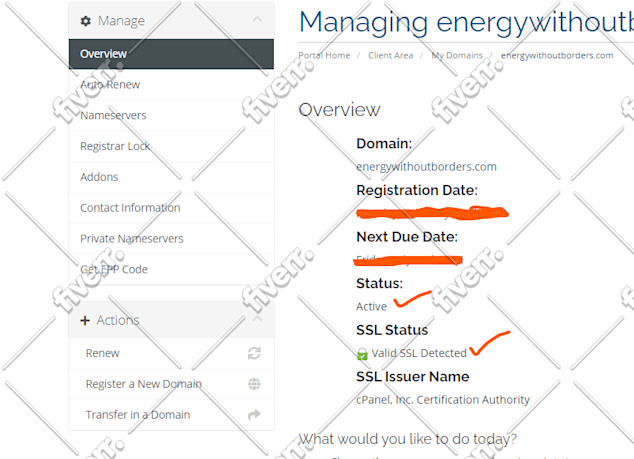Click energywithoutborders.com breadcrumb text
The image size is (634, 459).
pos(557,55)
